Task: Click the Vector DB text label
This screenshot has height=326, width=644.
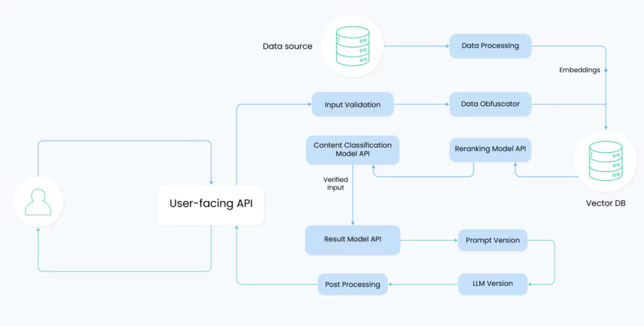Action: 606,204
